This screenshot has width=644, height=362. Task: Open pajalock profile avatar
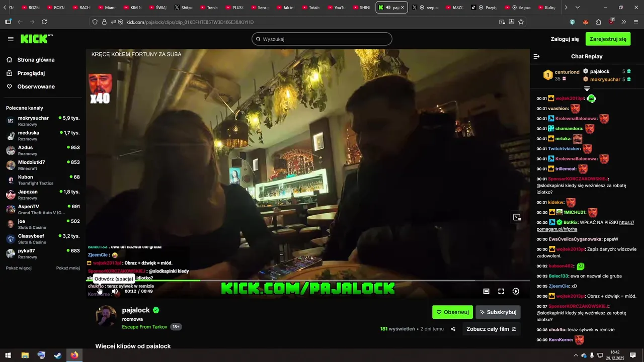click(106, 316)
